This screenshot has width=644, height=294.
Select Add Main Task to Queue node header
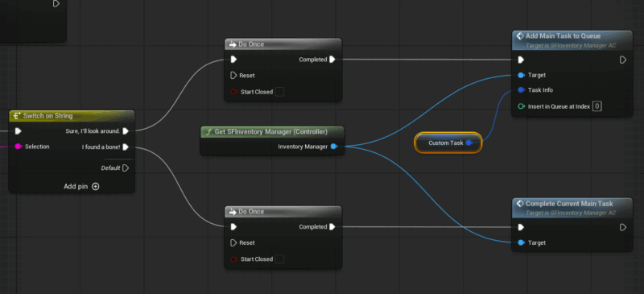[572, 40]
